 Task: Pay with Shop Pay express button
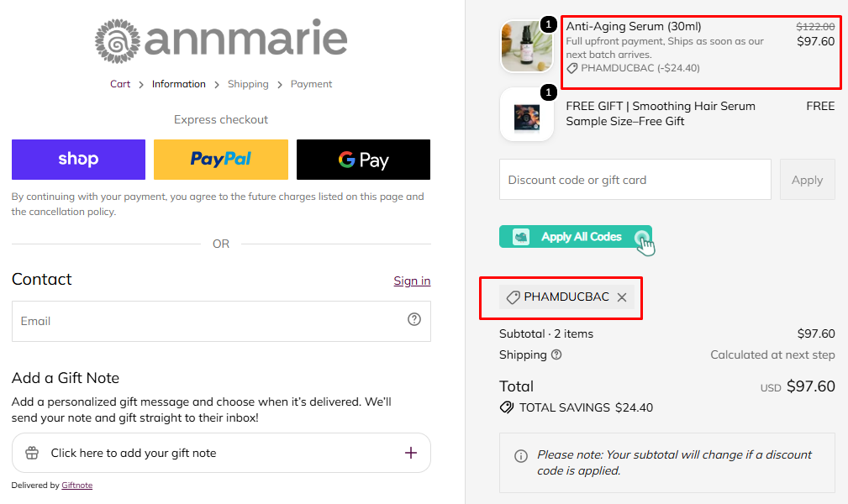coord(78,160)
